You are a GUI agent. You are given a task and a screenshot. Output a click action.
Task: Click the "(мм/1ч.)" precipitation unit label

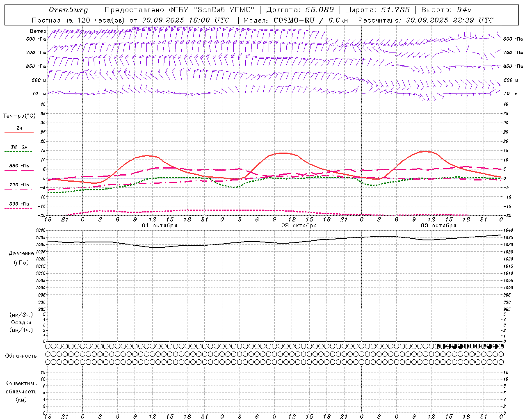point(21,330)
